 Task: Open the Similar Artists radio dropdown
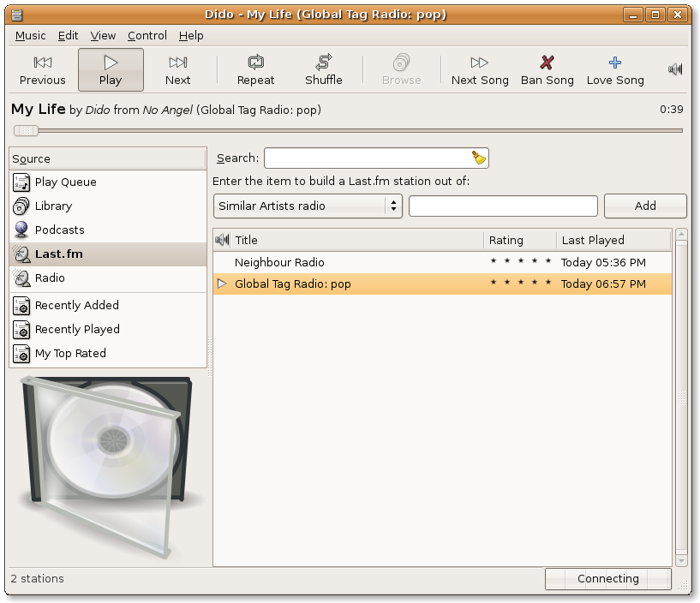tap(308, 206)
